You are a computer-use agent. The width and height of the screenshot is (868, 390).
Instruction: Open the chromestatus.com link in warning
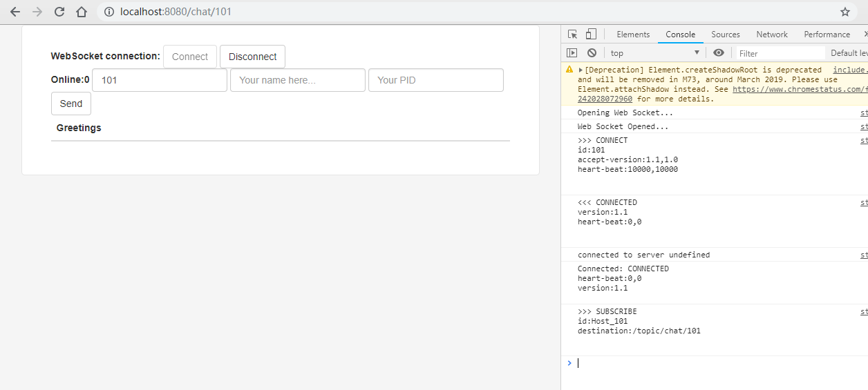coord(800,89)
